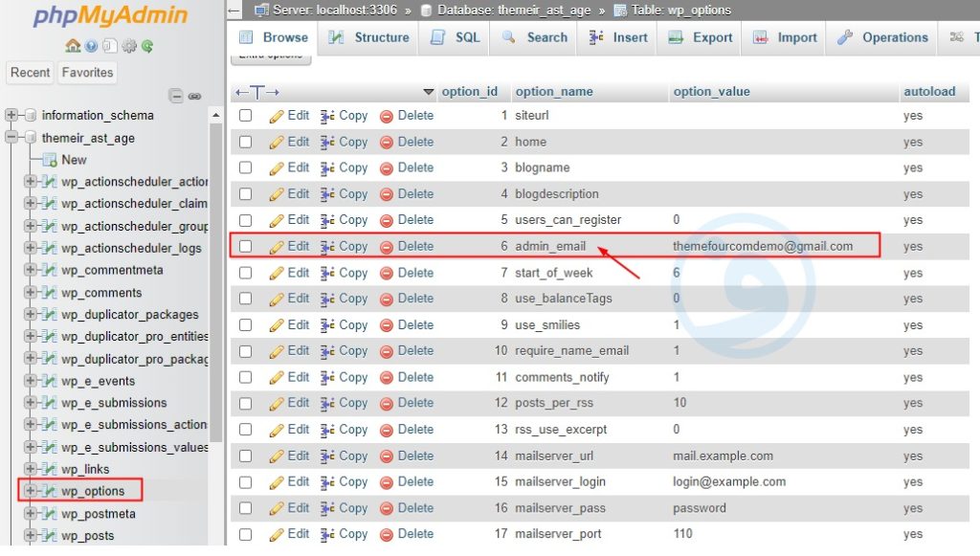Check the checkbox for use_balanceTags row
This screenshot has height=556, width=980.
pos(246,299)
